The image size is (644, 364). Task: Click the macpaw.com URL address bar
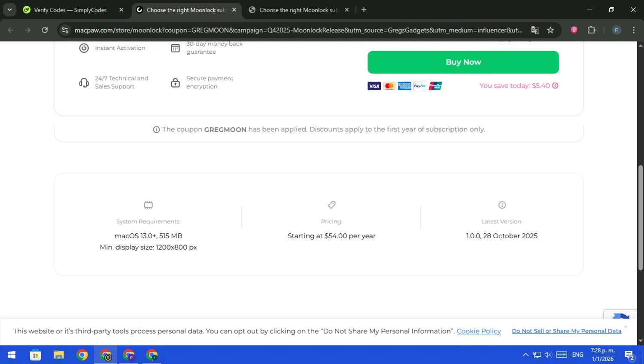pyautogui.click(x=298, y=30)
